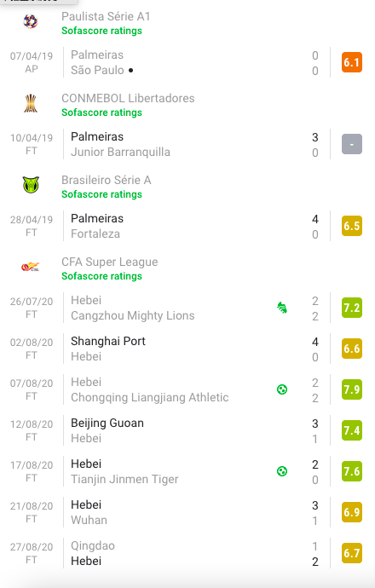Click the goal ball icon for Hebei vs Chongqing
This screenshot has width=375, height=588.
pos(282,389)
